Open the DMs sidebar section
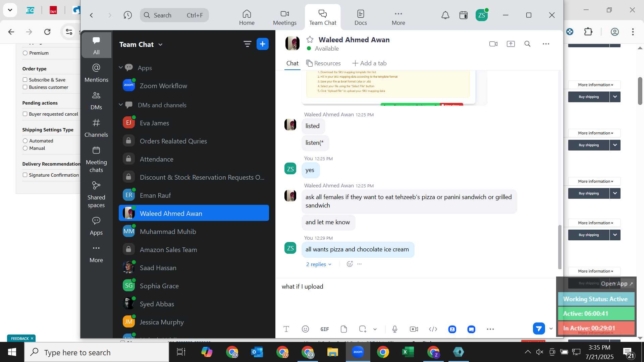Image resolution: width=644 pixels, height=362 pixels. 96,101
